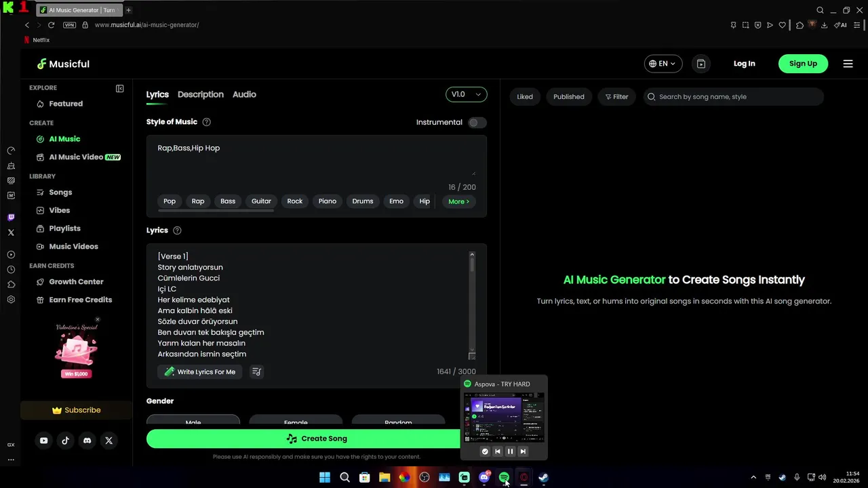Expand More style tags
This screenshot has height=488, width=868.
click(458, 201)
